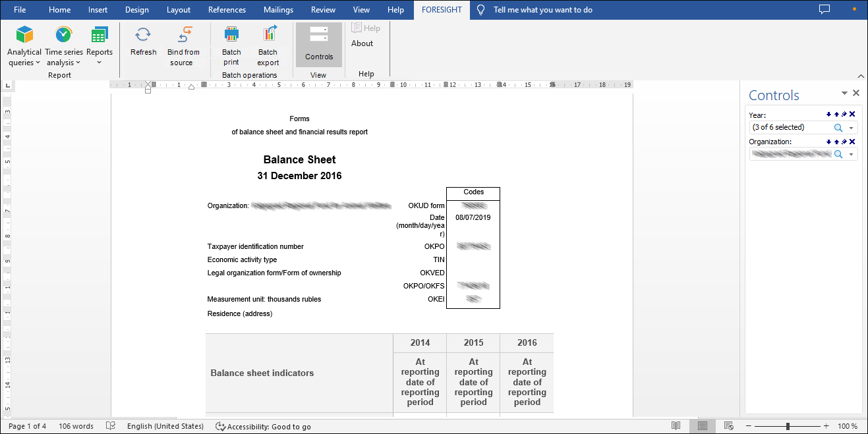Click the 100 % zoom level
Image resolution: width=868 pixels, height=434 pixels.
point(848,426)
